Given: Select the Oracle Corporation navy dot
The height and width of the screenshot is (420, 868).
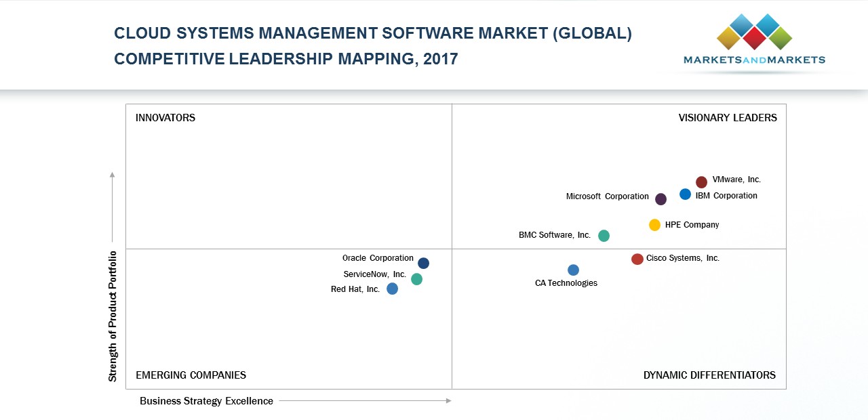Looking at the screenshot, I should [x=423, y=263].
